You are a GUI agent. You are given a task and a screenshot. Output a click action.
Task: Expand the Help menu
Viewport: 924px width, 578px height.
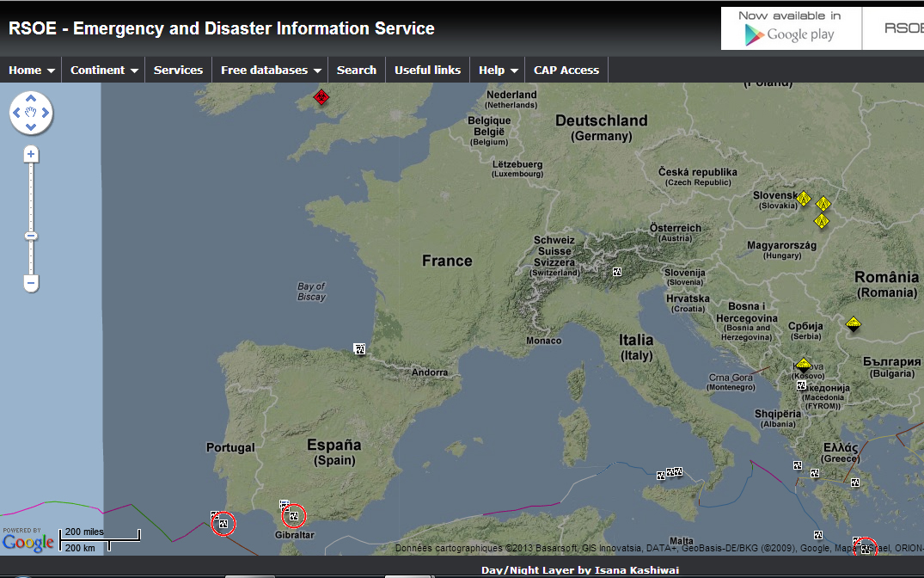tap(498, 70)
